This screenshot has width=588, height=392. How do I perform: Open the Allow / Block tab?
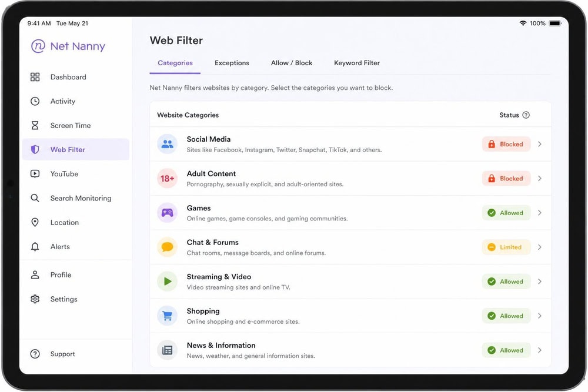pyautogui.click(x=292, y=63)
